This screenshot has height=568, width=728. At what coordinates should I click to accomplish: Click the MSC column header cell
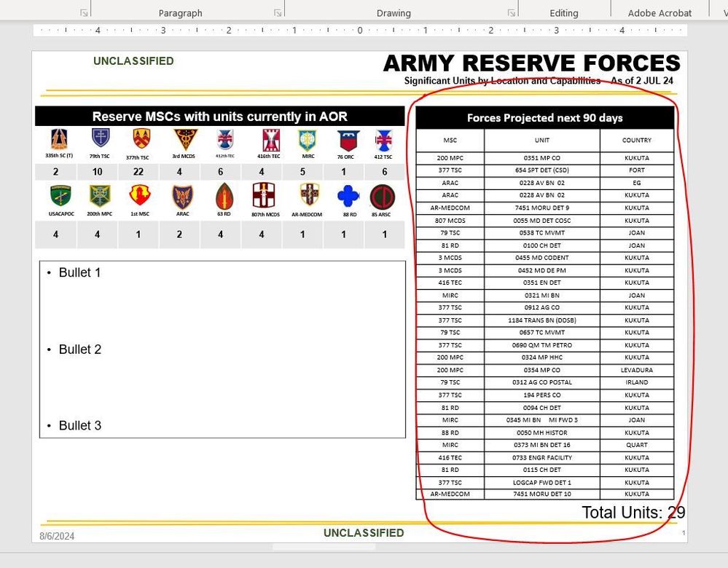tap(450, 140)
